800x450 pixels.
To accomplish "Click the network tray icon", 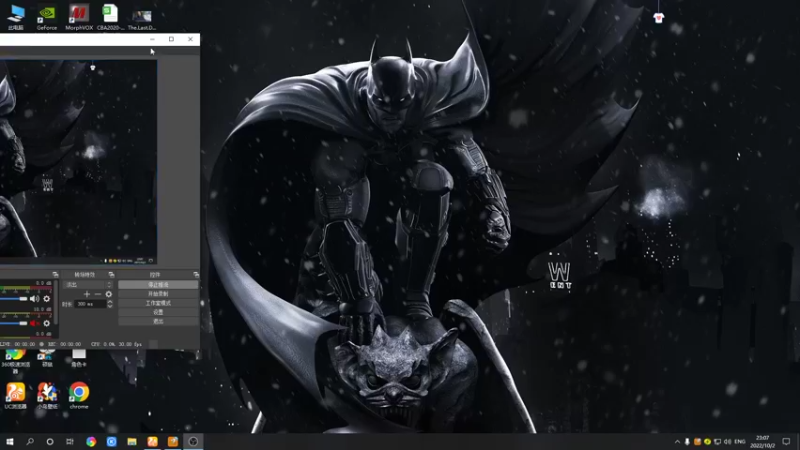I will (x=717, y=442).
